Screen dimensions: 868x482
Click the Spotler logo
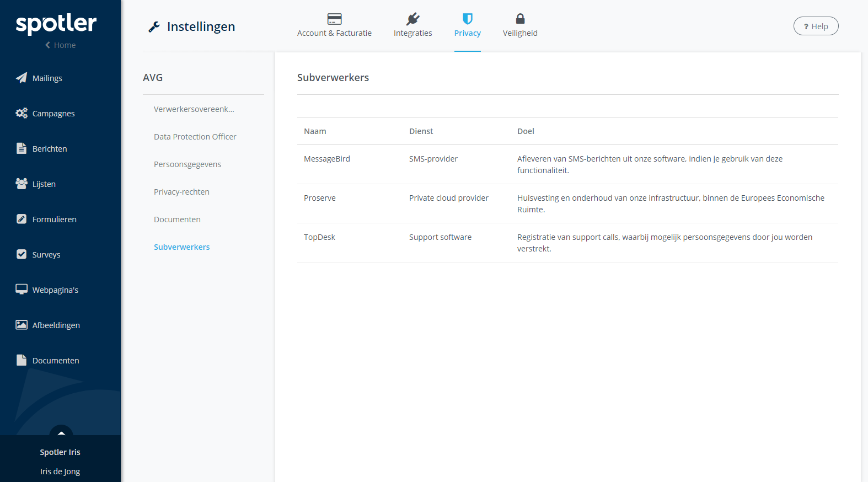[56, 24]
